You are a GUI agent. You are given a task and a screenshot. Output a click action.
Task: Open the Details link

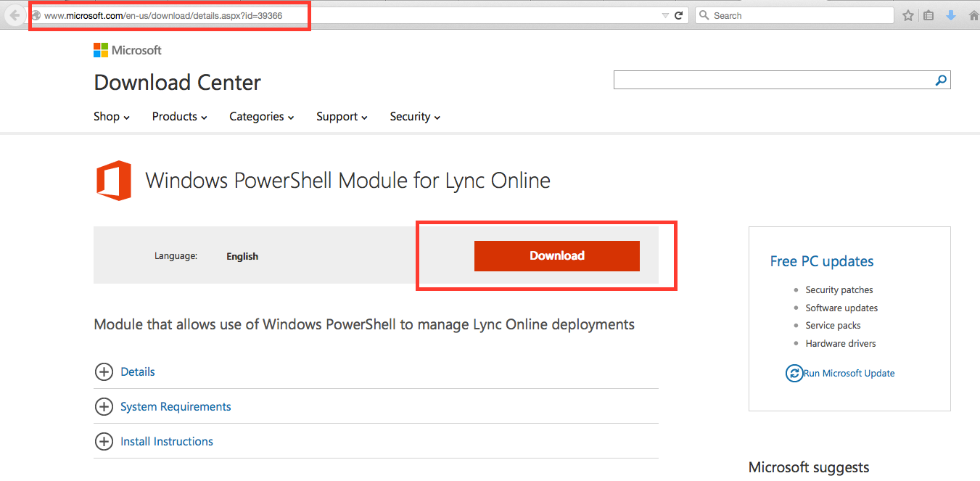tap(138, 371)
